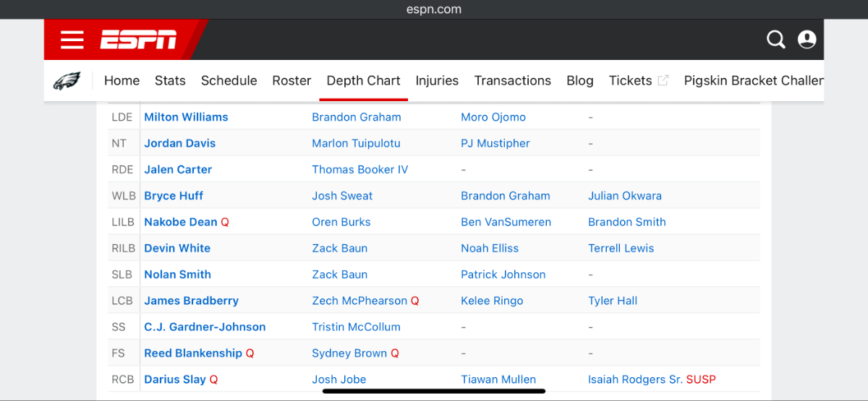Click the Josh Sweat link
868x401 pixels.
pos(342,196)
